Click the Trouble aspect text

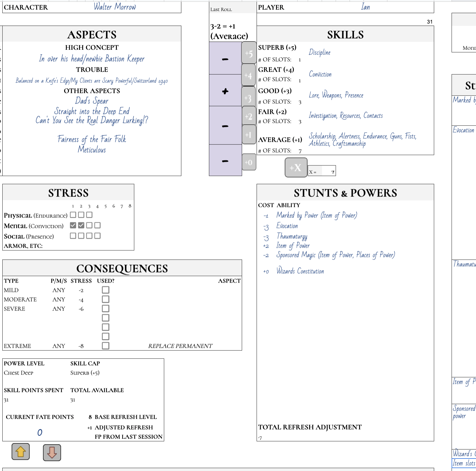(x=92, y=81)
